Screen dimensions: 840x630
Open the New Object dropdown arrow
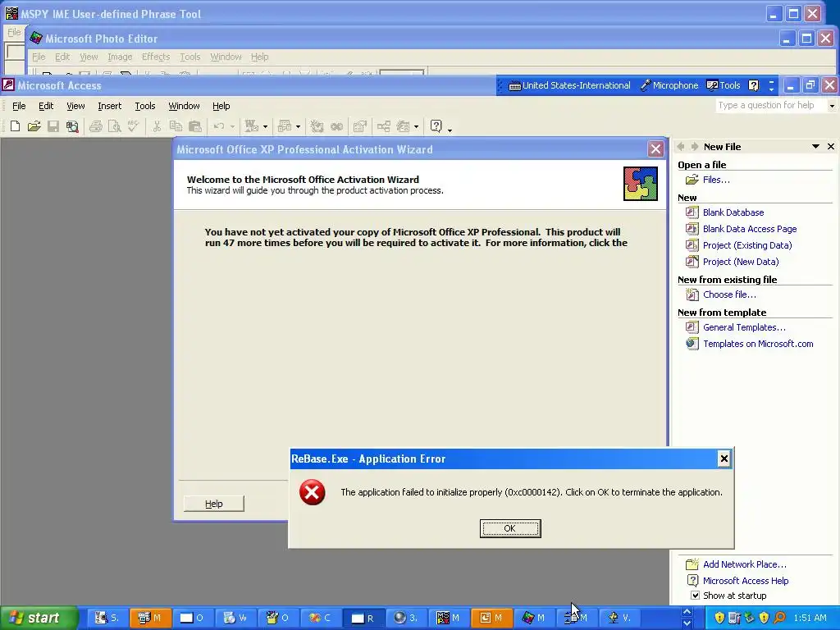pyautogui.click(x=416, y=126)
